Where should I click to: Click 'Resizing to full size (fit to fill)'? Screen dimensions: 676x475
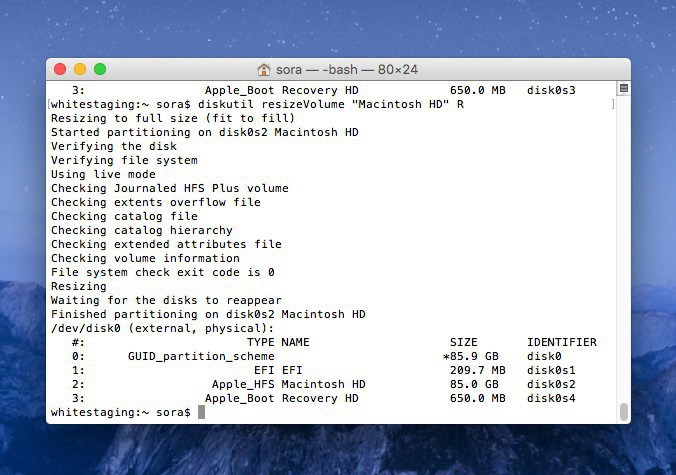pos(173,118)
